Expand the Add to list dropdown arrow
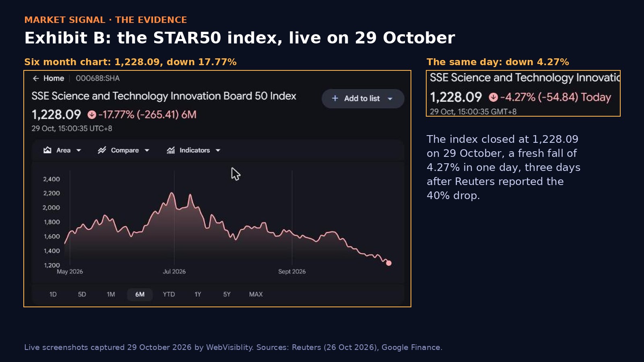 point(390,99)
